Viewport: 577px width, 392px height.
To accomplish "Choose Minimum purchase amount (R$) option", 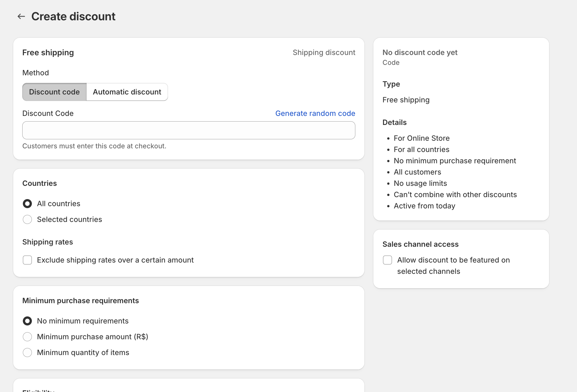I will (27, 337).
